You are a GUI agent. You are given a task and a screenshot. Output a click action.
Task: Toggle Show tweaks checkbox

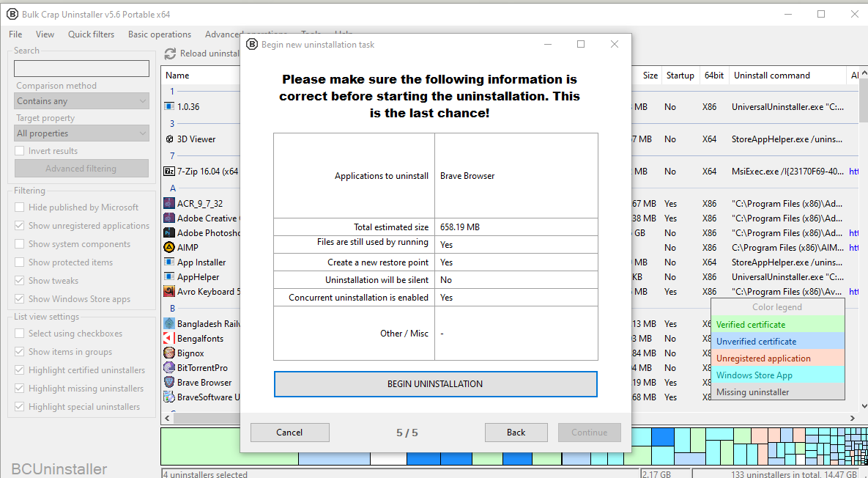pos(19,280)
